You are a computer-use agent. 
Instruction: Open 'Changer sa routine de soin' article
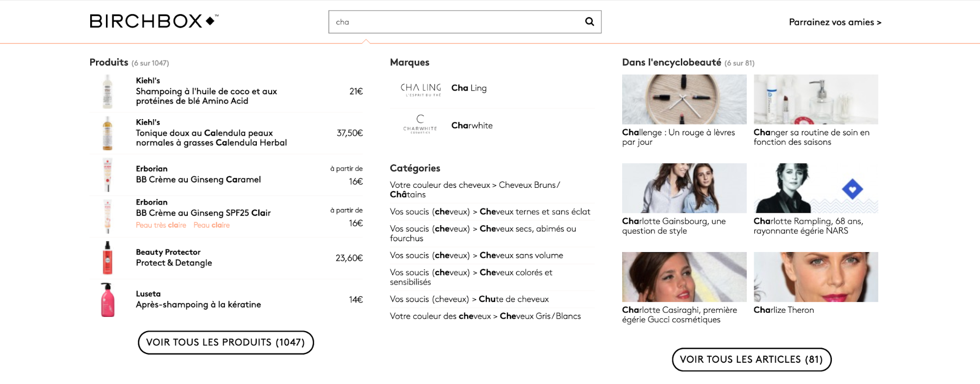(811, 137)
